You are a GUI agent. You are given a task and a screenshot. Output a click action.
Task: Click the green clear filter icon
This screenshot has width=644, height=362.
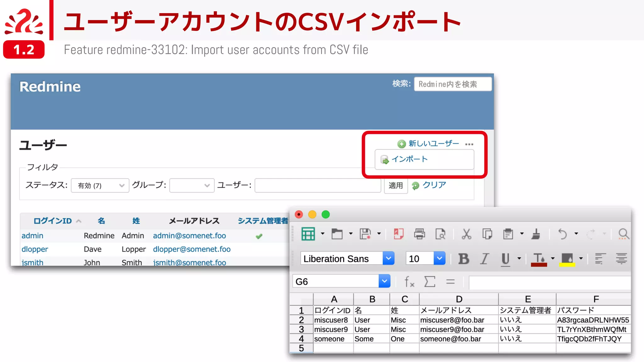[415, 186]
